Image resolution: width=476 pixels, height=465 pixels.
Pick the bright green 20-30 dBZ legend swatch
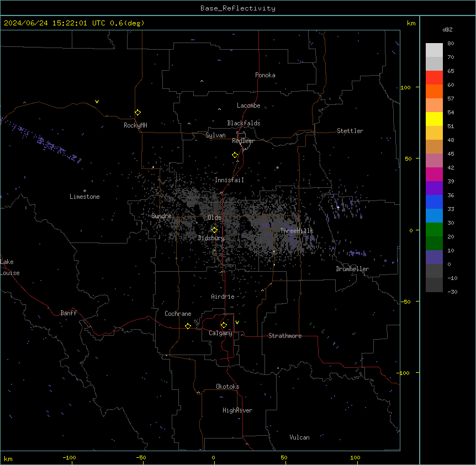click(434, 230)
